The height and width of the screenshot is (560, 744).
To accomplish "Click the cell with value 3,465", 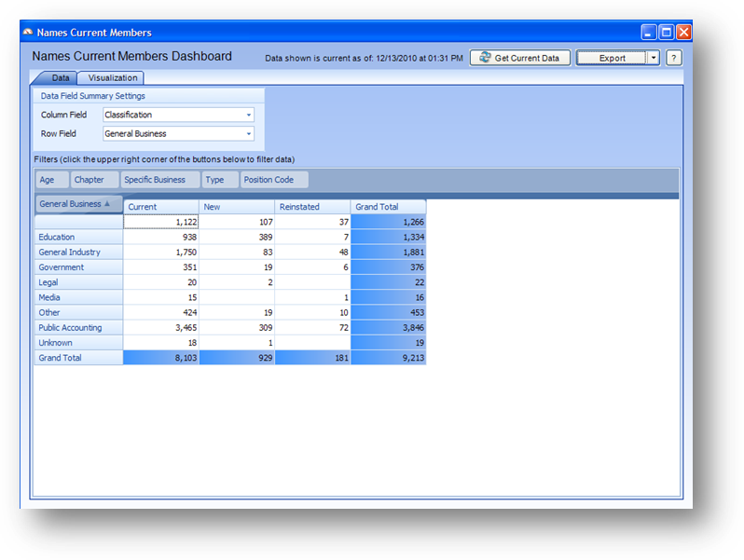I will (161, 328).
